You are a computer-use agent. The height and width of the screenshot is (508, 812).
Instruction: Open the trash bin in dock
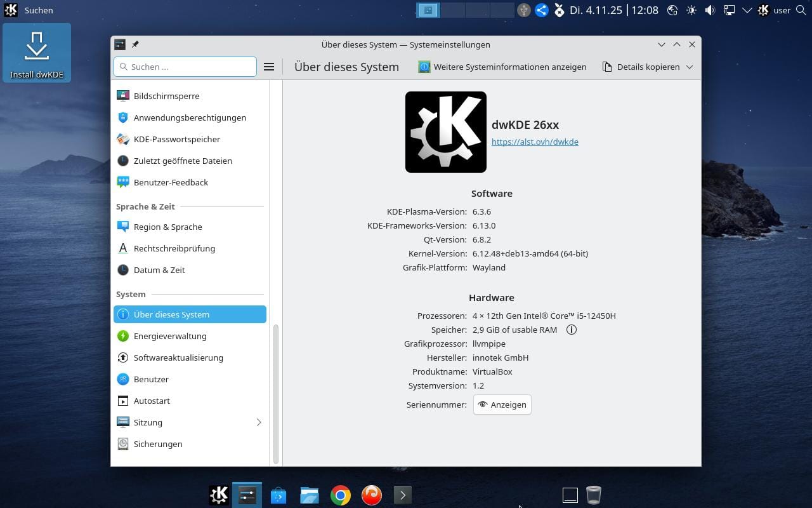tap(593, 495)
